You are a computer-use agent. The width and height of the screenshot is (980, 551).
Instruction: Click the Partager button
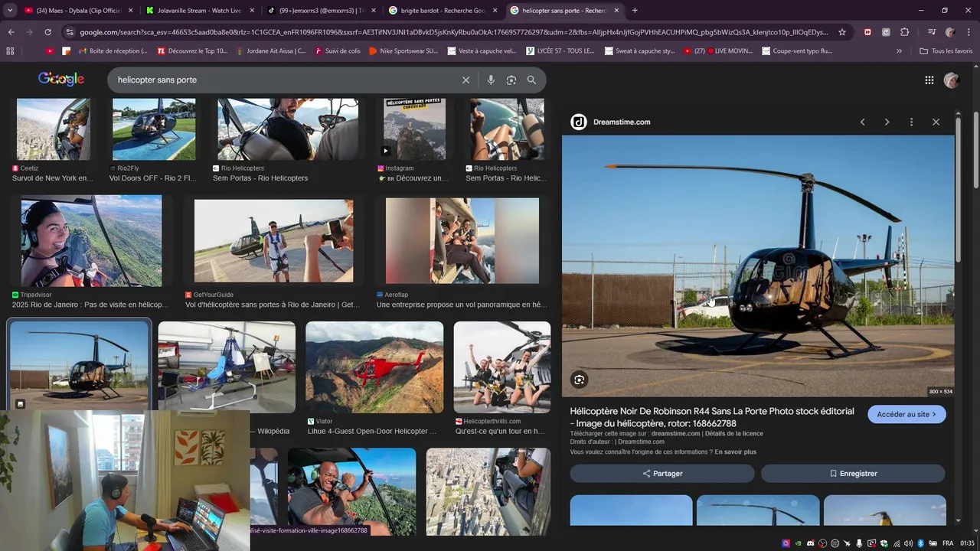(662, 474)
